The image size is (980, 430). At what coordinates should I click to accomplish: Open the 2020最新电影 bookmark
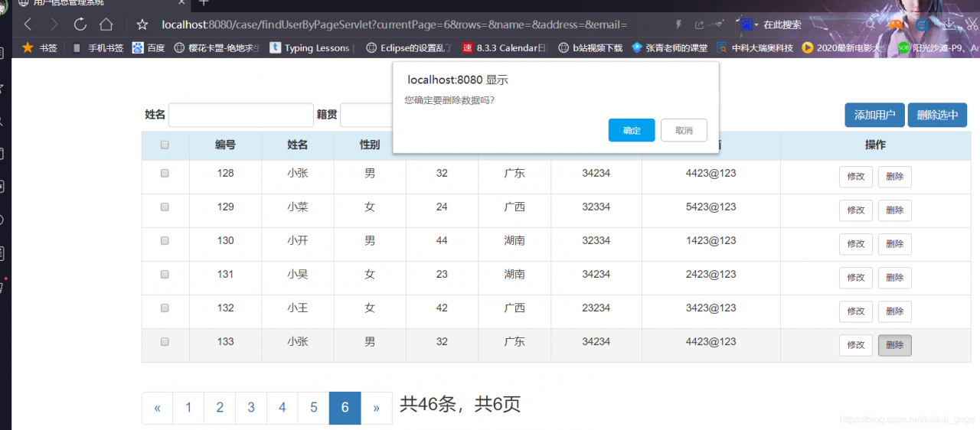tap(844, 47)
